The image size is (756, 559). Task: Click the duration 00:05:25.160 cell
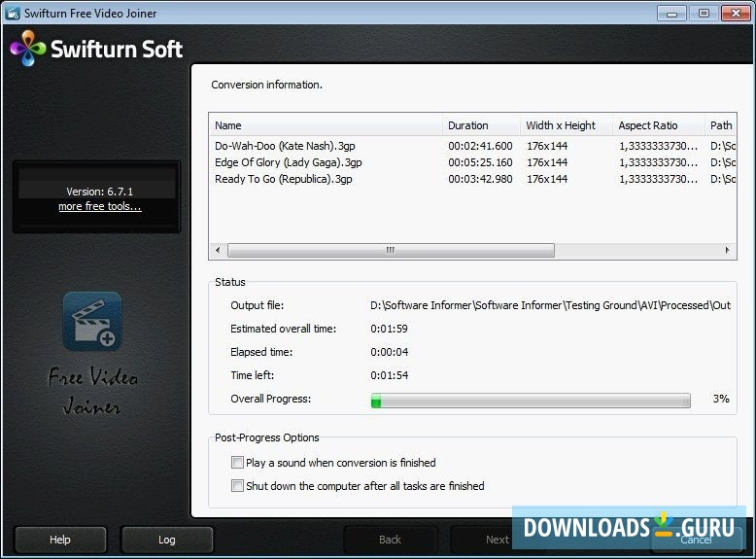coord(480,162)
